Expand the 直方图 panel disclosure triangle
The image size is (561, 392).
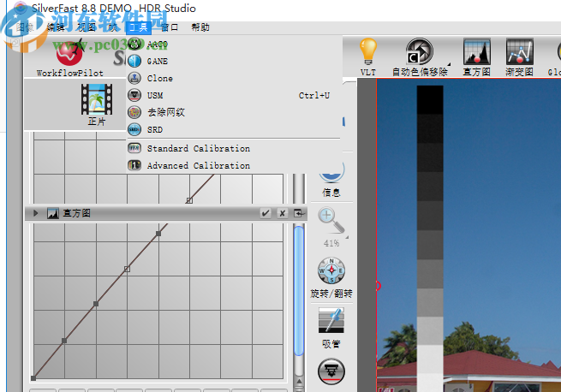pyautogui.click(x=35, y=213)
